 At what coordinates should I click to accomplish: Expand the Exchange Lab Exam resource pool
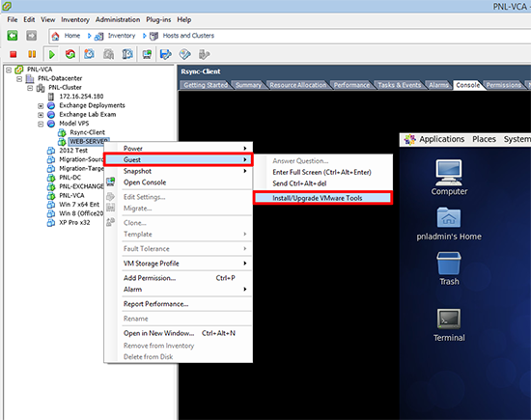coord(41,115)
